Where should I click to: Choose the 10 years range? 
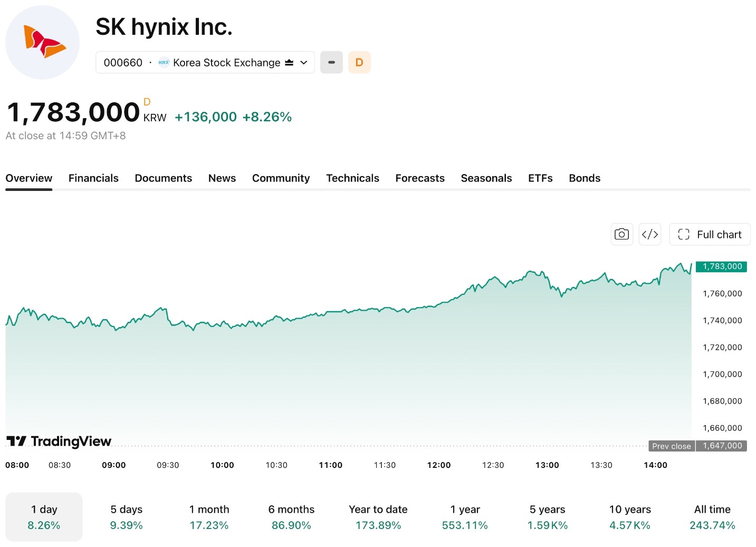pos(630,517)
